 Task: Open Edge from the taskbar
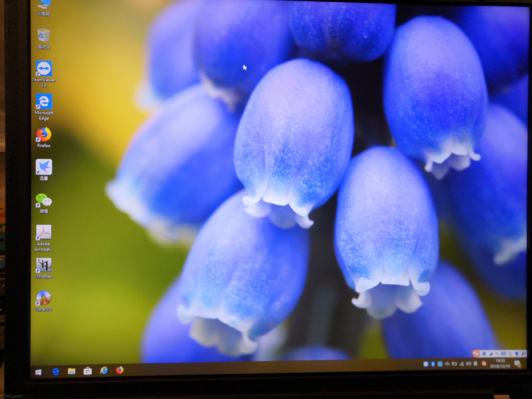[56, 372]
